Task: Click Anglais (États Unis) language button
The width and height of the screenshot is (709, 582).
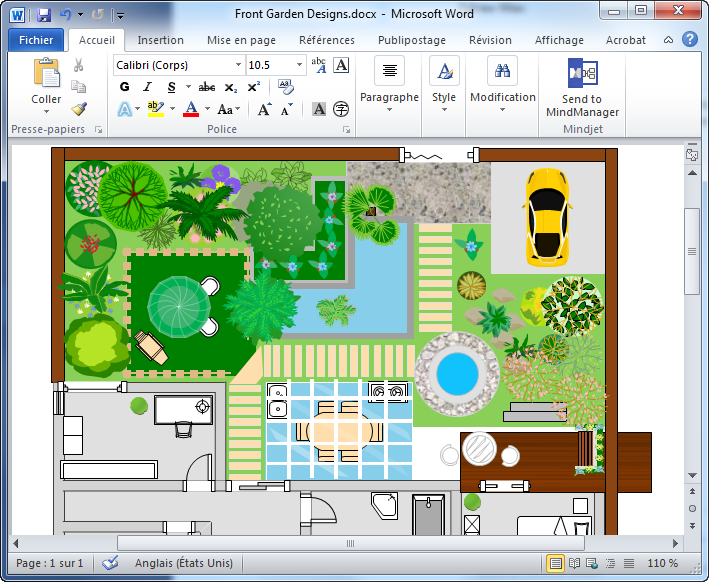Action: [184, 563]
